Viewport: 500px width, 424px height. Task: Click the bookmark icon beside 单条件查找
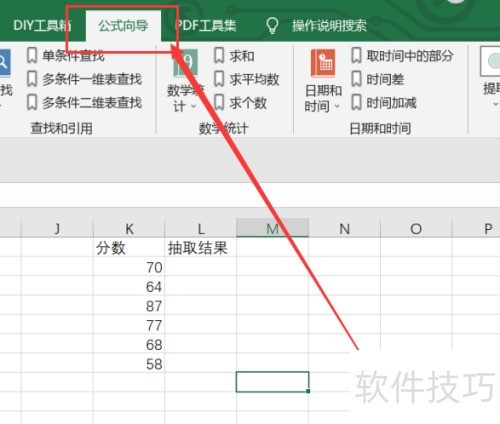point(32,55)
